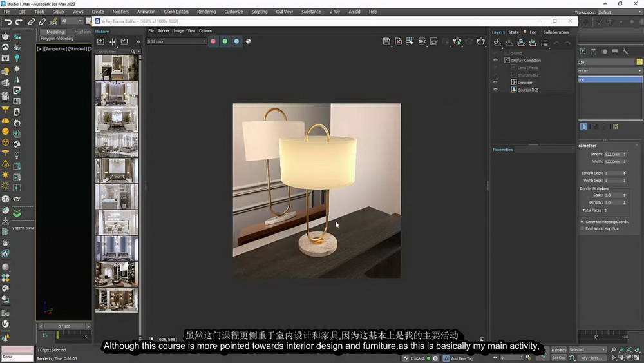Select the first history thumbnail
The width and height of the screenshot is (644, 363).
pyautogui.click(x=117, y=68)
